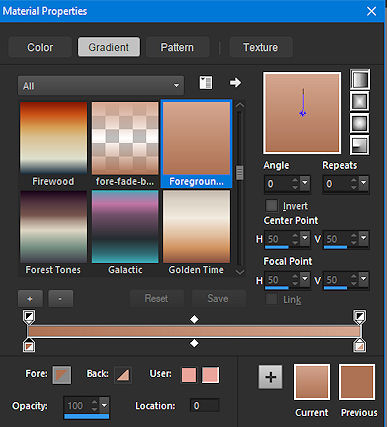Image resolution: width=387 pixels, height=427 pixels.
Task: Toggle the Link checkbox
Action: [272, 299]
